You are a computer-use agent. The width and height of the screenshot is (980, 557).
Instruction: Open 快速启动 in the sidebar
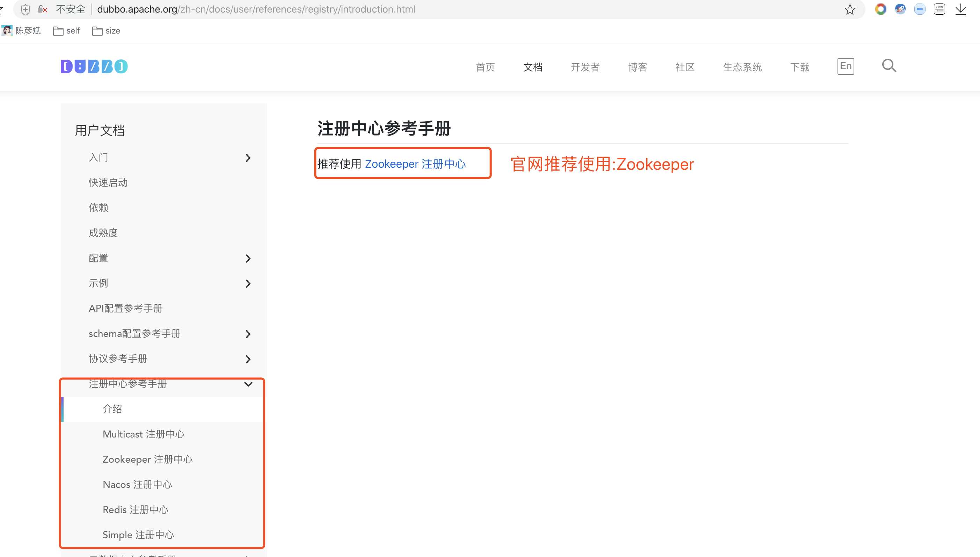pos(108,182)
